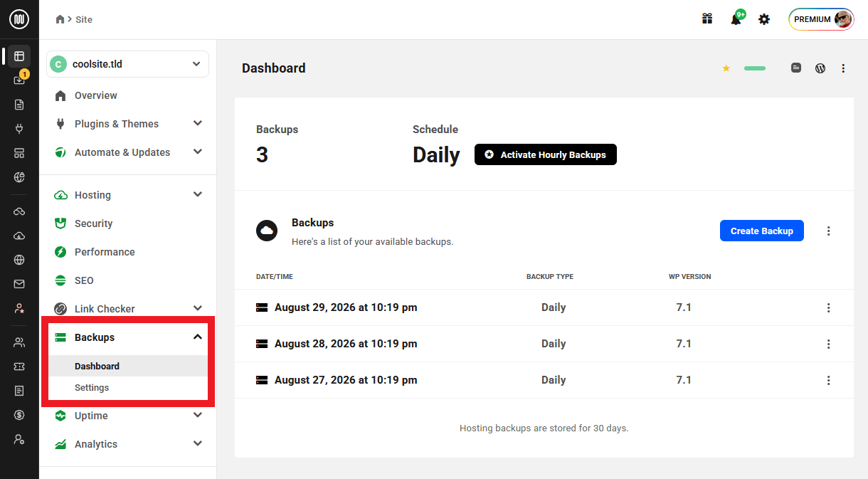The height and width of the screenshot is (479, 868).
Task: Open the PREMIUM account profile menu
Action: (x=821, y=19)
